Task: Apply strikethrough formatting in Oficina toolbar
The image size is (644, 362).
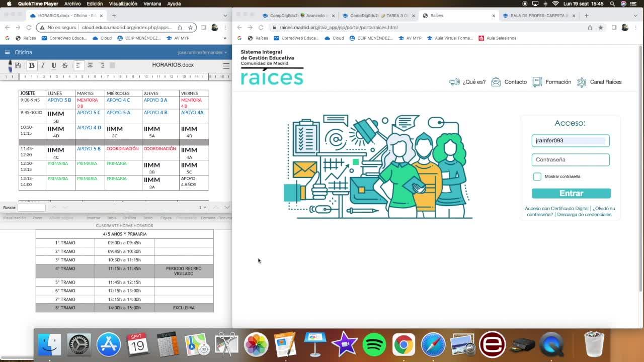Action: pyautogui.click(x=65, y=65)
